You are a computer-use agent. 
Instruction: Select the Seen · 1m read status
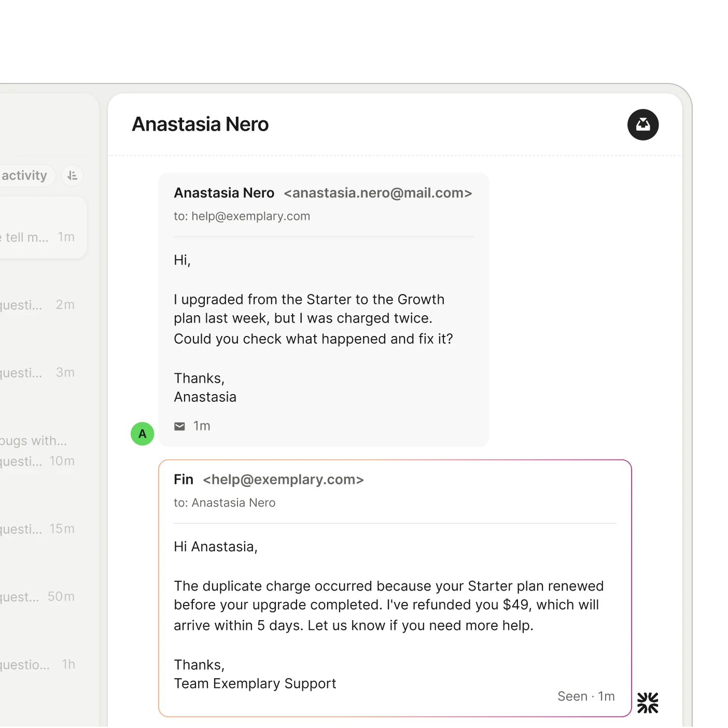[x=586, y=696]
